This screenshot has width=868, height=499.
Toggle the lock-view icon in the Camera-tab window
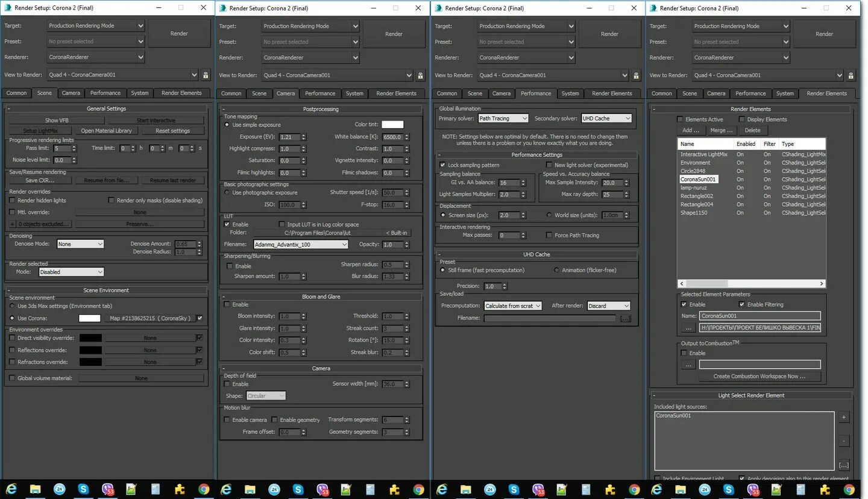pos(421,76)
